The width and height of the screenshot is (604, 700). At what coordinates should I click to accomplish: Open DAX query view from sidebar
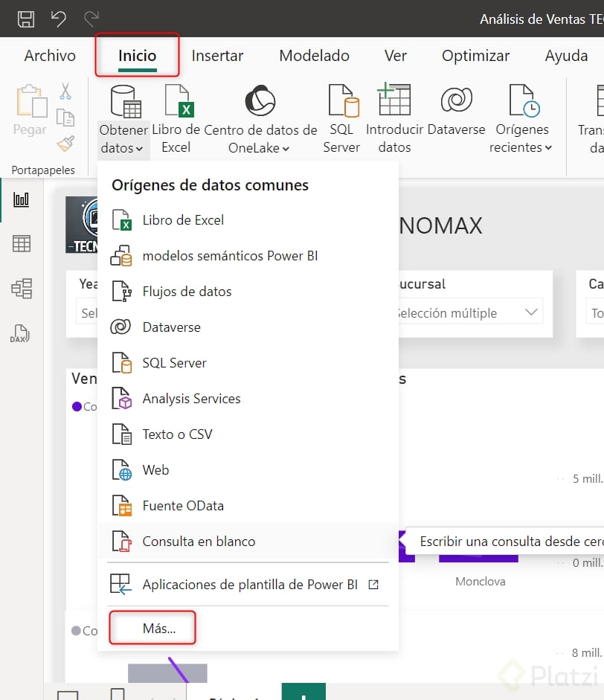point(20,333)
